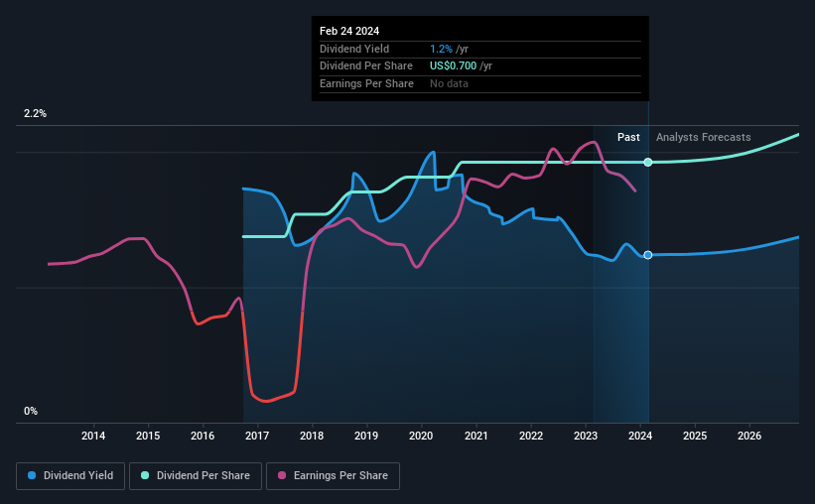
Task: Click the 2026 x-axis year label
Action: click(x=749, y=436)
